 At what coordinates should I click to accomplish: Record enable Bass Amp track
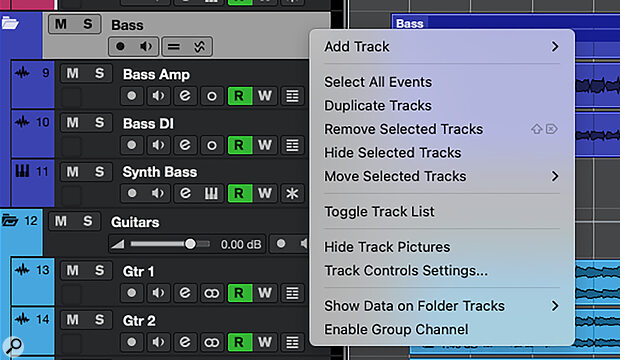click(132, 96)
